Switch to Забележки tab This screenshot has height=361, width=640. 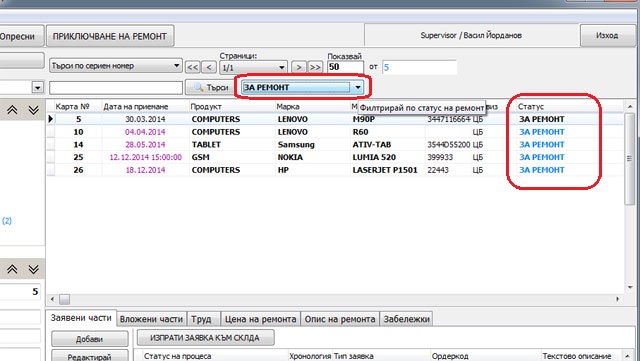click(406, 319)
